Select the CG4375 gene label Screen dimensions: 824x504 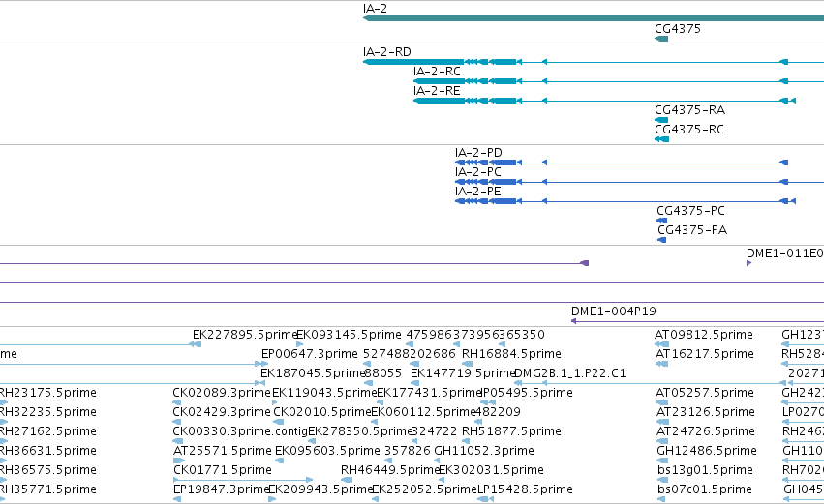pyautogui.click(x=678, y=29)
